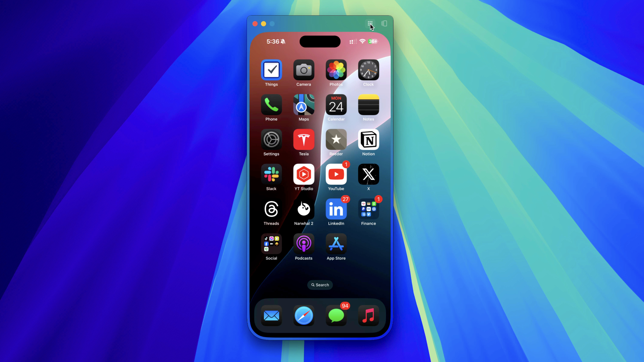Open LinkedIn with 27 notifications
The height and width of the screenshot is (362, 644).
click(336, 209)
